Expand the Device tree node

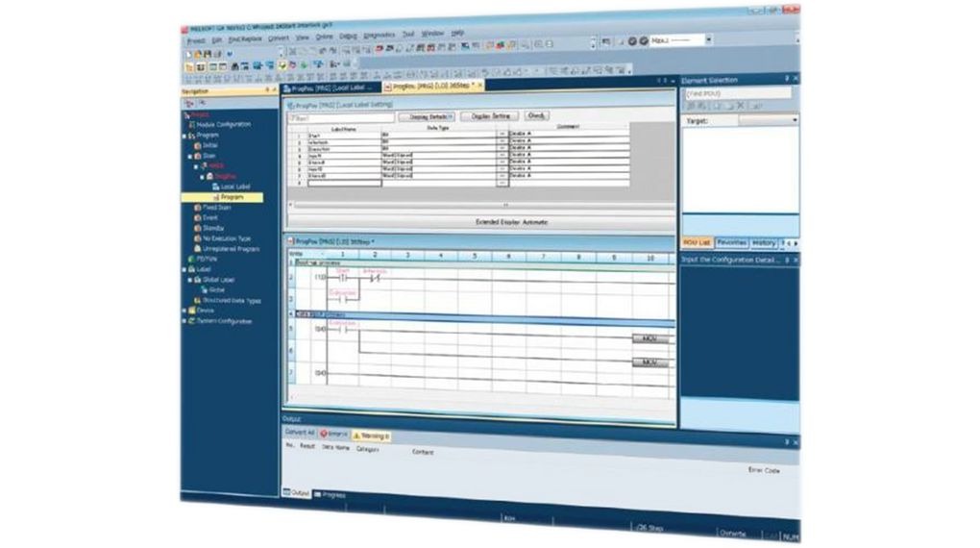coord(184,311)
